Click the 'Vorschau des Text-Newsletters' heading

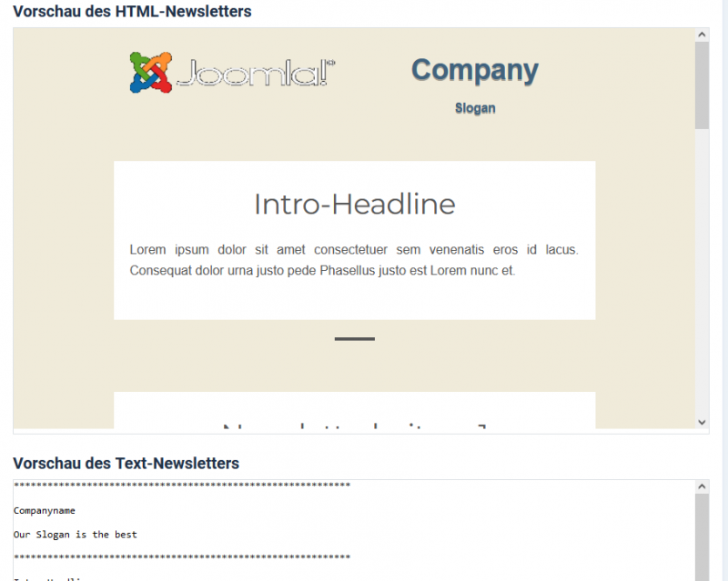[x=126, y=464]
